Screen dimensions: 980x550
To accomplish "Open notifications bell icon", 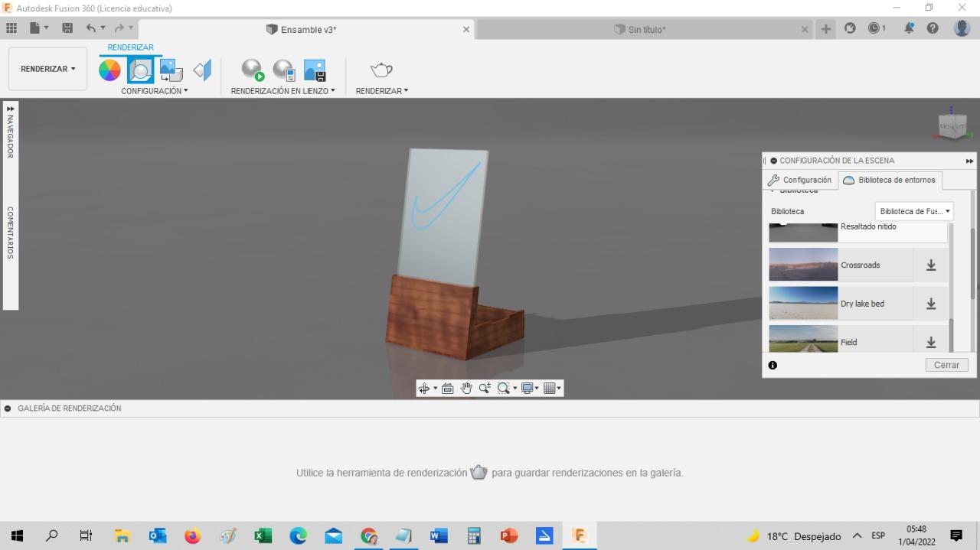I will pos(910,28).
